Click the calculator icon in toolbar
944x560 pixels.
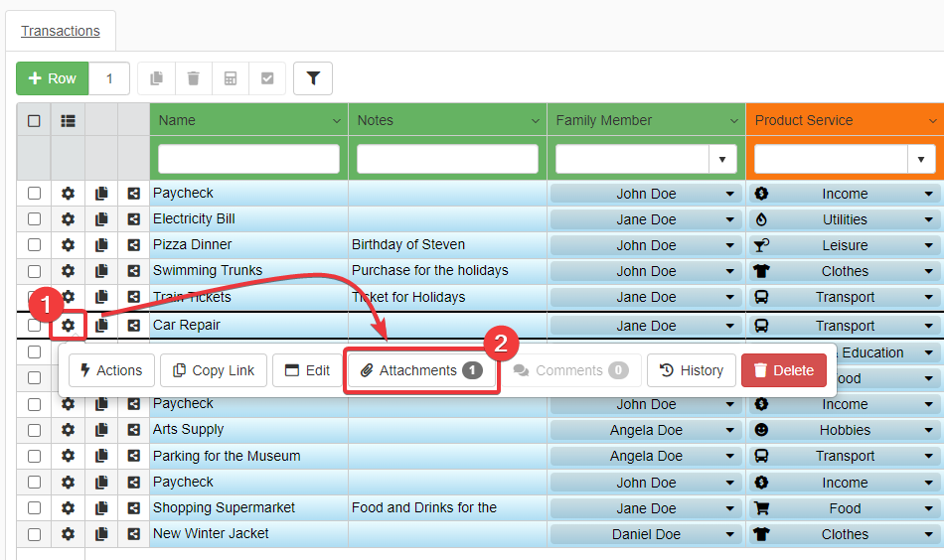pos(231,78)
